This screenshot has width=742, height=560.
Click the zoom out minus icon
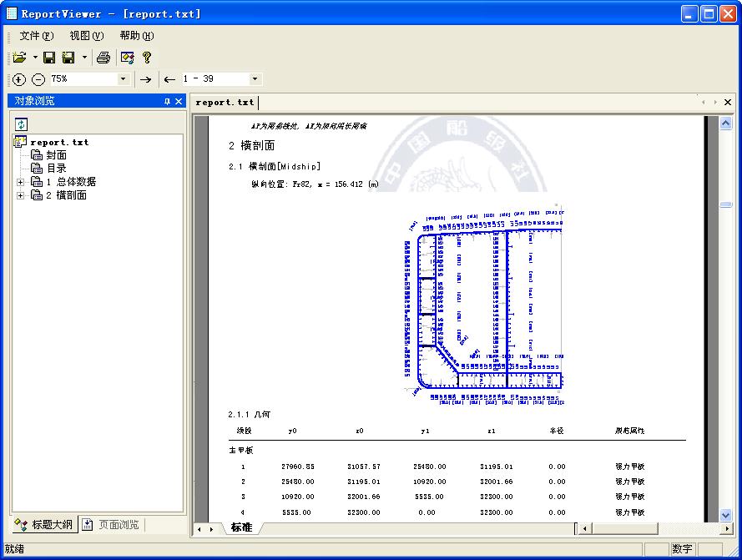pos(38,79)
